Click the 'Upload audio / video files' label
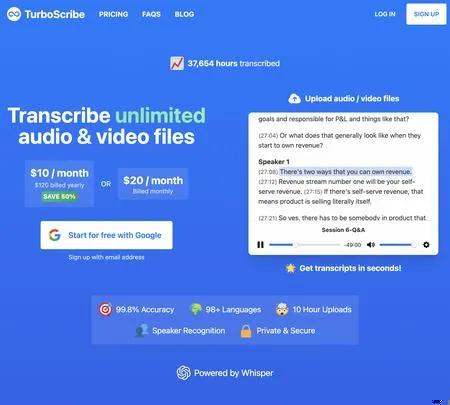The width and height of the screenshot is (450, 405). (x=352, y=99)
